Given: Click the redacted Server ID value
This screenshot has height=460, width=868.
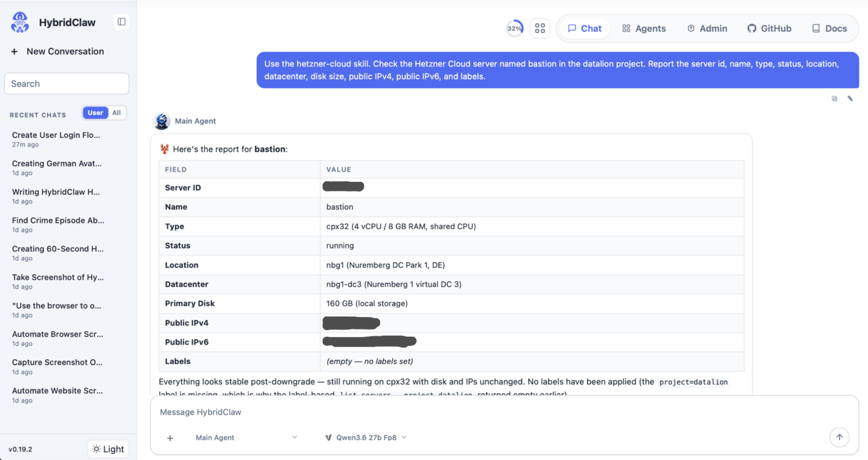Looking at the screenshot, I should pos(343,186).
